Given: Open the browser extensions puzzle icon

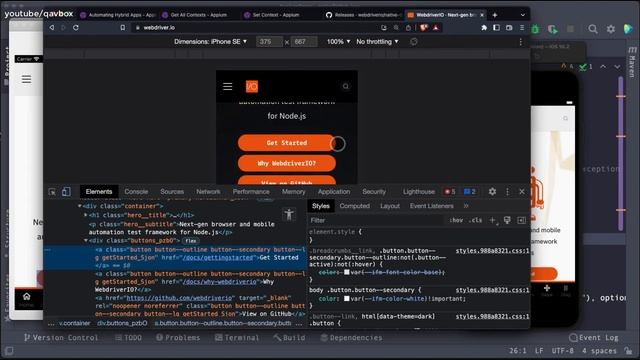Looking at the screenshot, I should click(484, 27).
